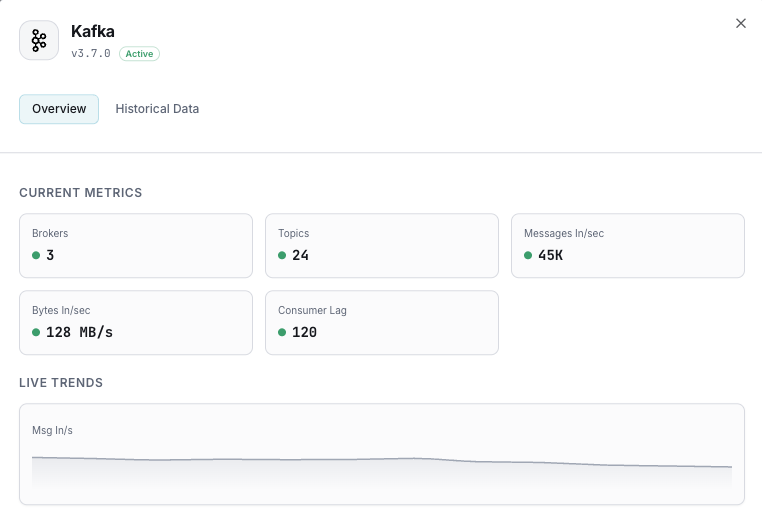Click the Kafka logo icon
762x521 pixels.
(39, 40)
